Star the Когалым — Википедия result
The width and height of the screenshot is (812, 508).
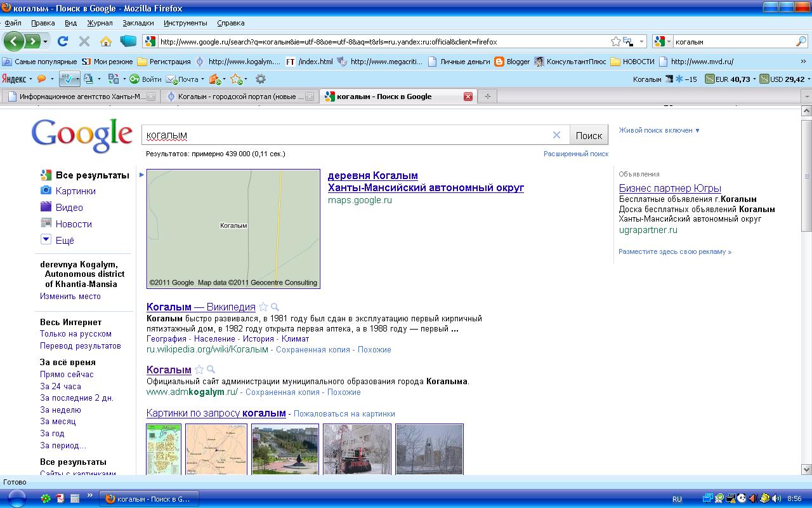[263, 307]
